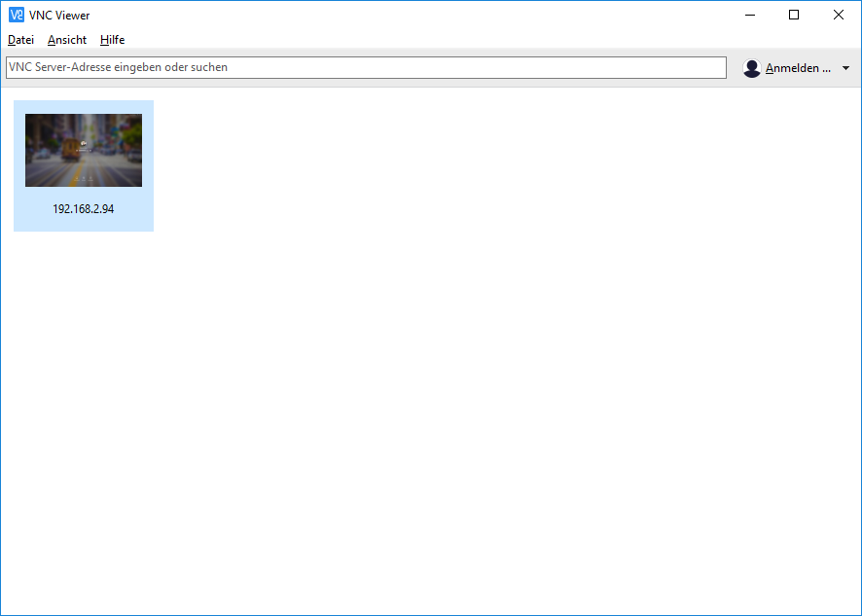
Task: Maximize the VNC Viewer window
Action: (794, 15)
